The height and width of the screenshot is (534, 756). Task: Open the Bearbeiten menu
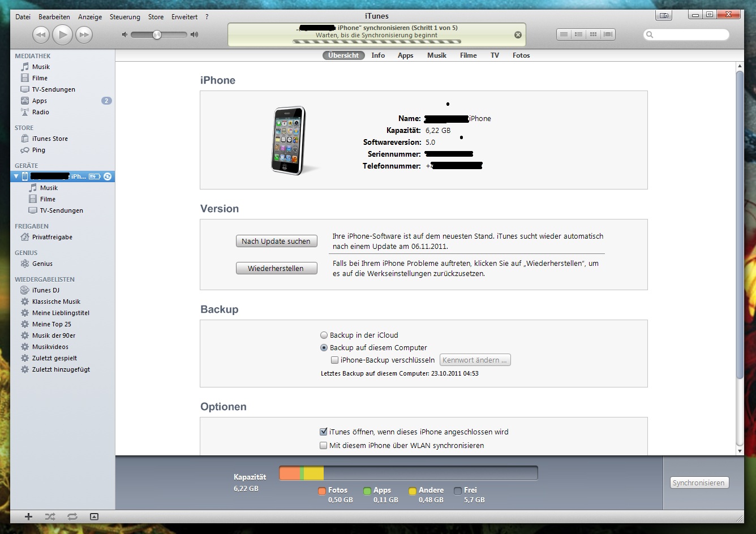(54, 17)
